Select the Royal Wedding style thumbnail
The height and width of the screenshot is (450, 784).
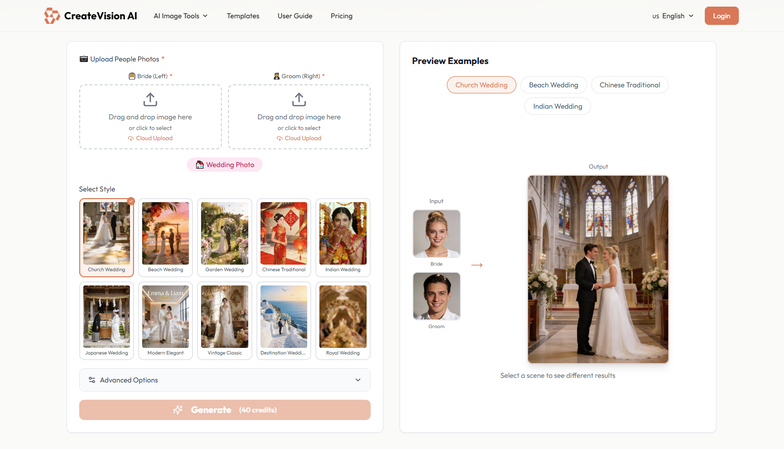tap(343, 320)
